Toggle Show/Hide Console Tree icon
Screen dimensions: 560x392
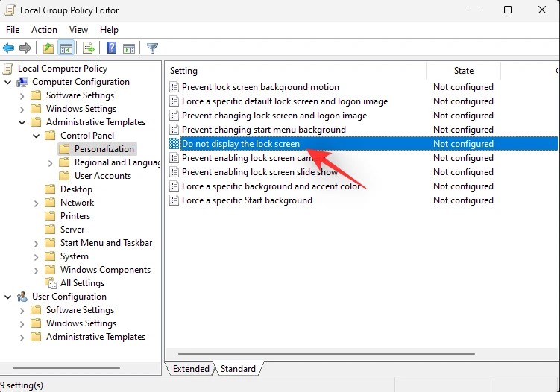click(x=66, y=48)
